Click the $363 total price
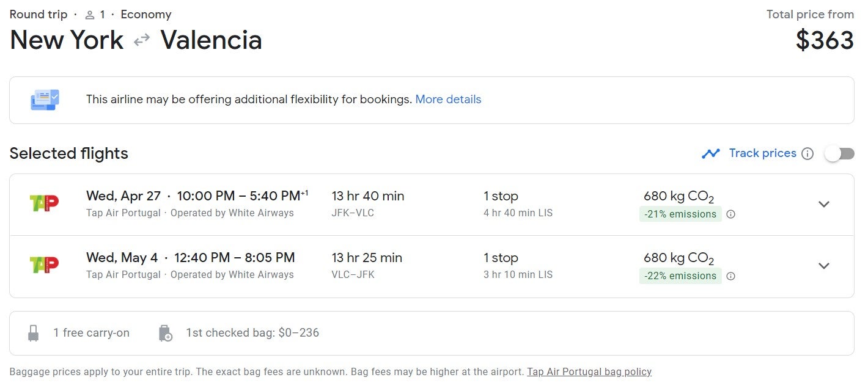Image resolution: width=868 pixels, height=391 pixels. [x=825, y=40]
